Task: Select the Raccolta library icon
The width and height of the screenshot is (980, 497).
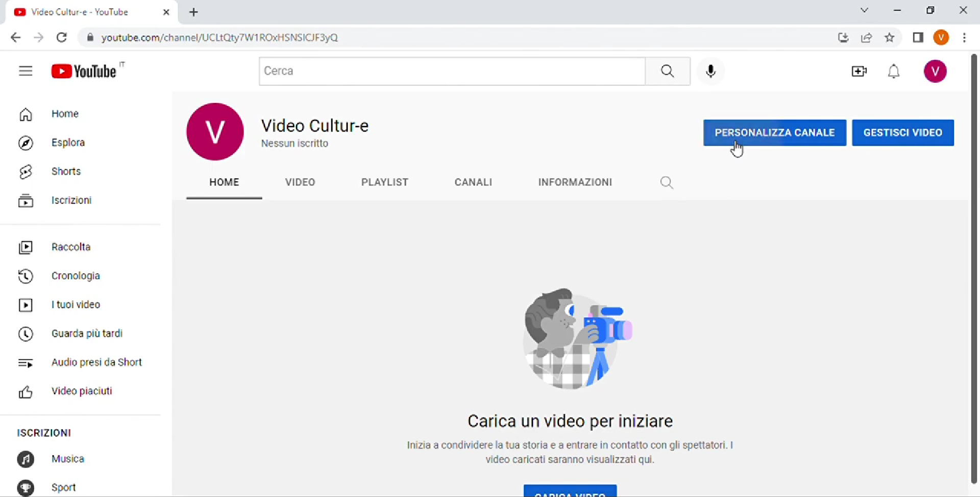Action: click(26, 247)
